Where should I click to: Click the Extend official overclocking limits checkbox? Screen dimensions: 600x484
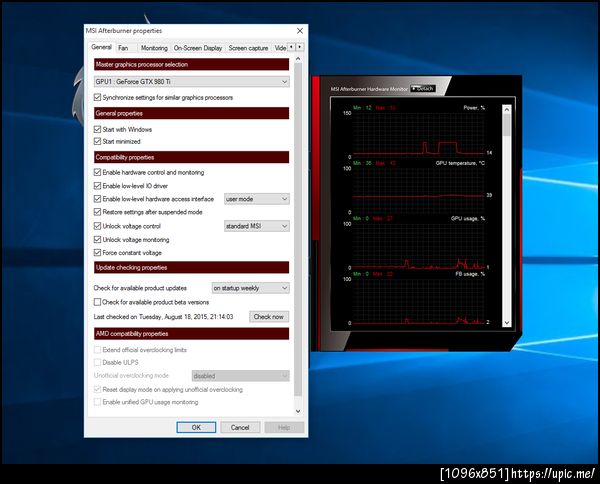tap(97, 350)
